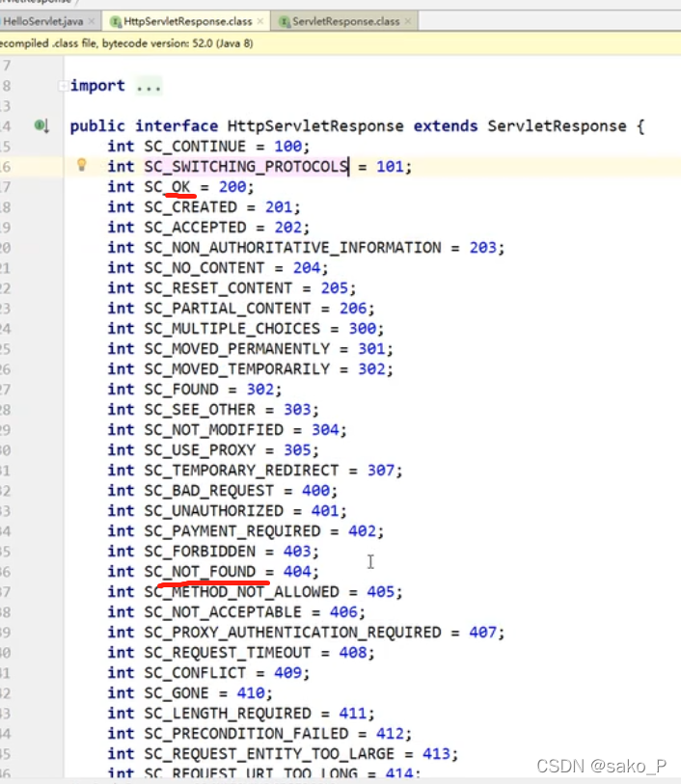681x784 pixels.
Task: Click the SC_UNAUTHORIZED constant
Action: click(213, 511)
